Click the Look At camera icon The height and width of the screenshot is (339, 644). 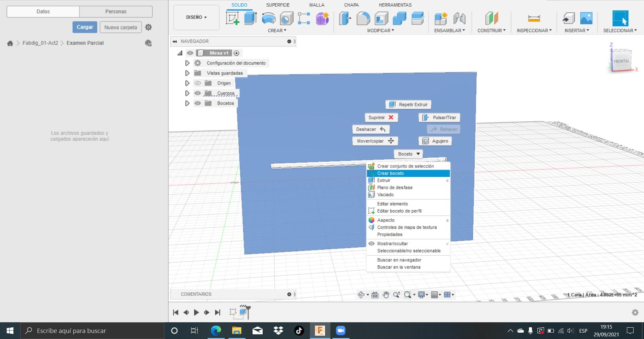pos(375,295)
